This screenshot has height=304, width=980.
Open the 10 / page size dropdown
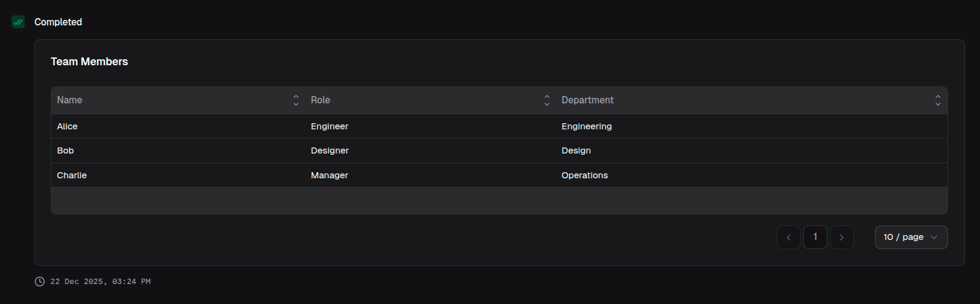(x=911, y=238)
